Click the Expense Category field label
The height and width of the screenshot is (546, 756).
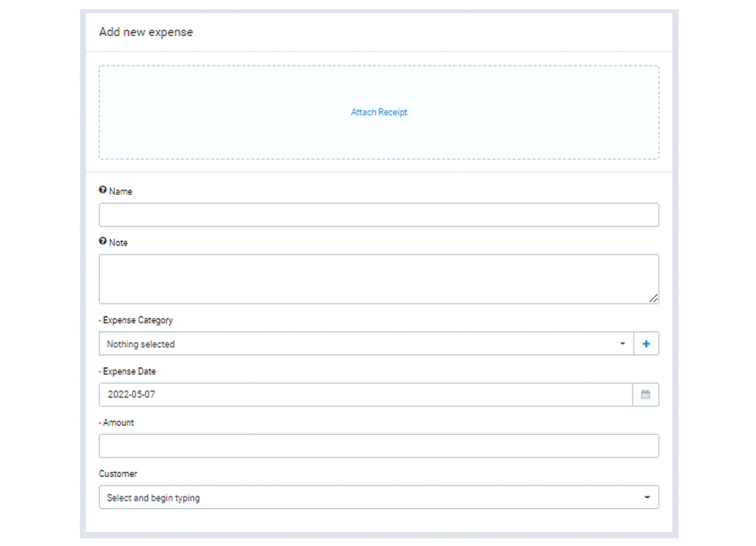tap(138, 320)
